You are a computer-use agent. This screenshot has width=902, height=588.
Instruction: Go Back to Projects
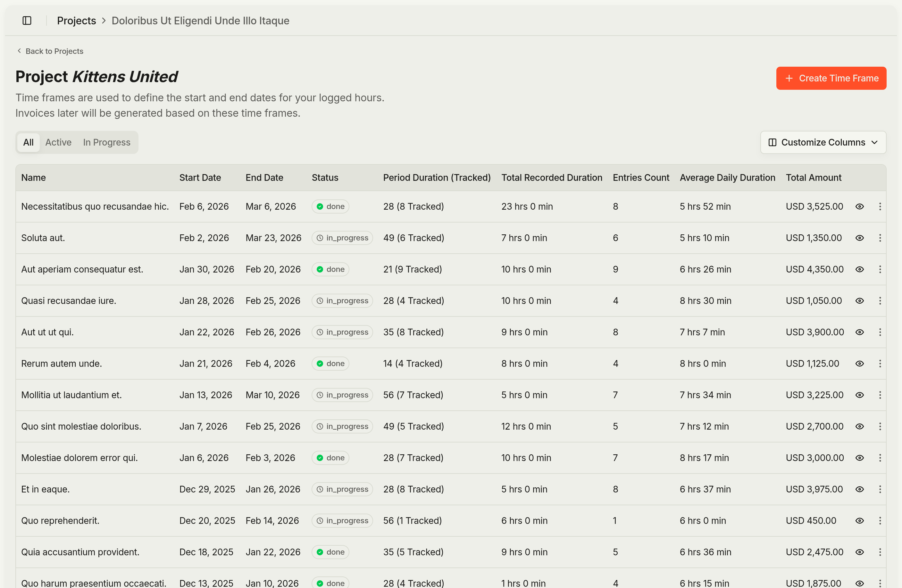[50, 51]
